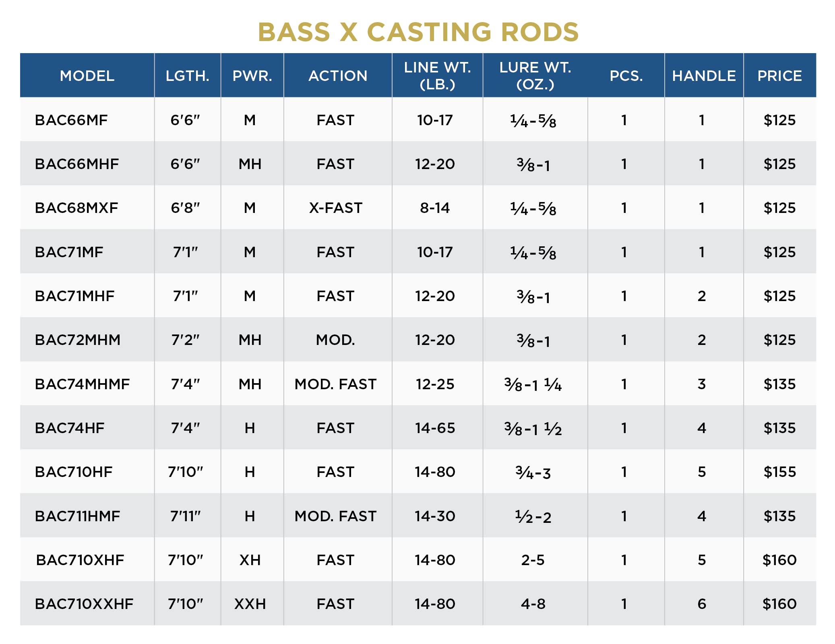Click the LINE WT. (LB.) header

(438, 76)
